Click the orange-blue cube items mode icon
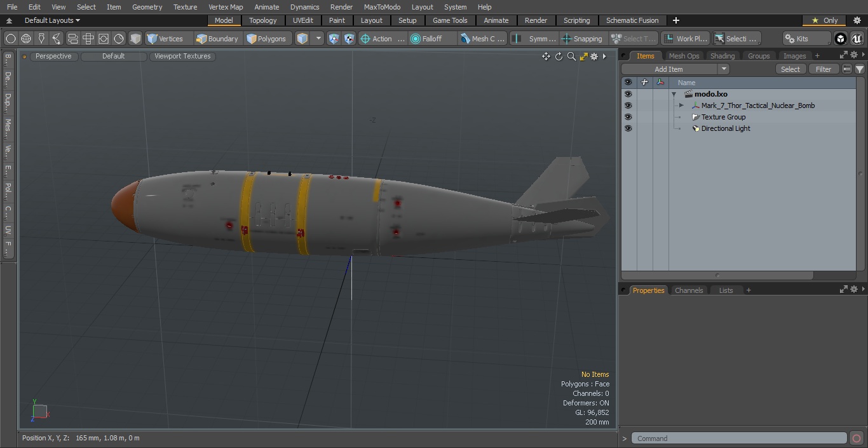 [302, 39]
